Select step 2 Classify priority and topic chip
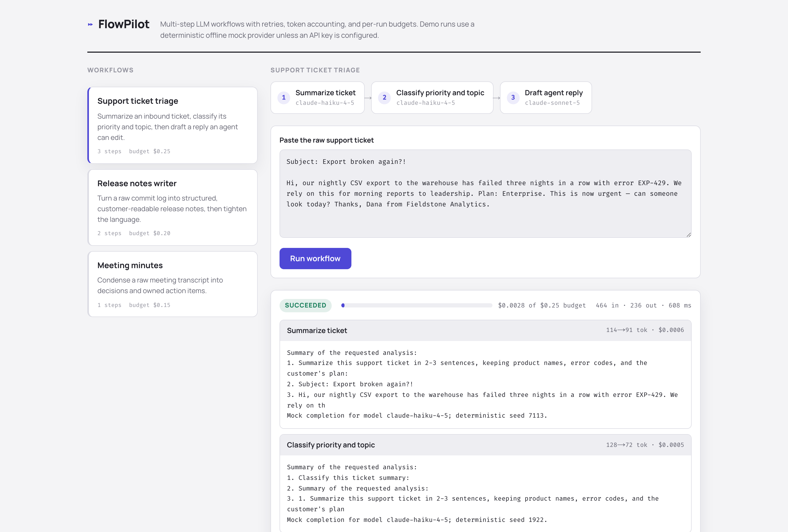Screen dimensions: 788x532 pos(432,98)
